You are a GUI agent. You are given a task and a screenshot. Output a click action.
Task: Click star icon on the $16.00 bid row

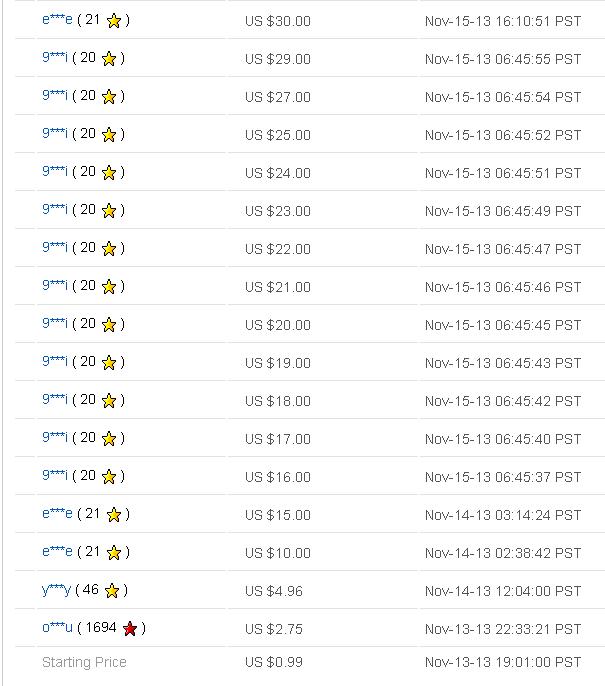(109, 477)
